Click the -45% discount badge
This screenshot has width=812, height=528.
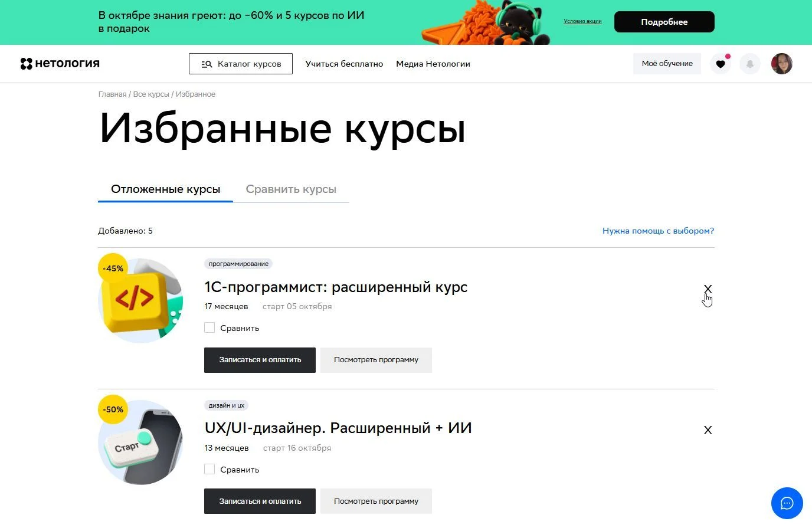coord(113,268)
